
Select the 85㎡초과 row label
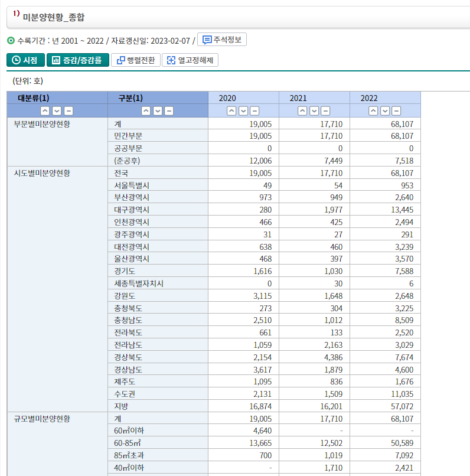click(x=129, y=455)
